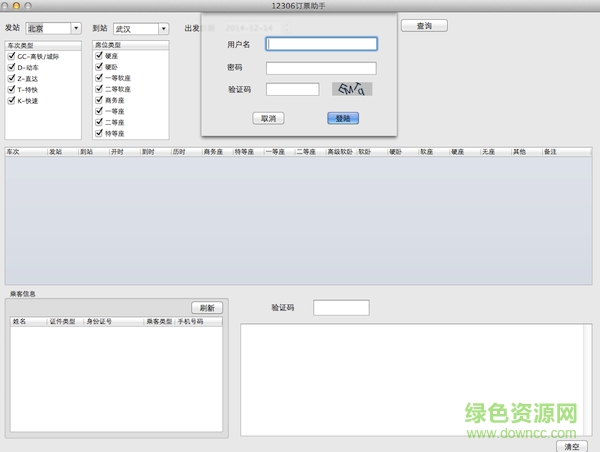The height and width of the screenshot is (452, 600).
Task: Click the 无座 column header
Action: [496, 152]
